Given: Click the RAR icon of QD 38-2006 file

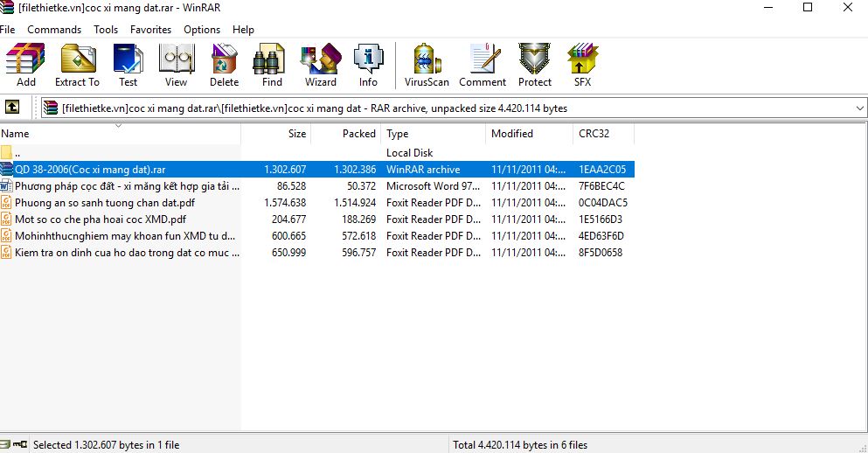Looking at the screenshot, I should [x=7, y=170].
